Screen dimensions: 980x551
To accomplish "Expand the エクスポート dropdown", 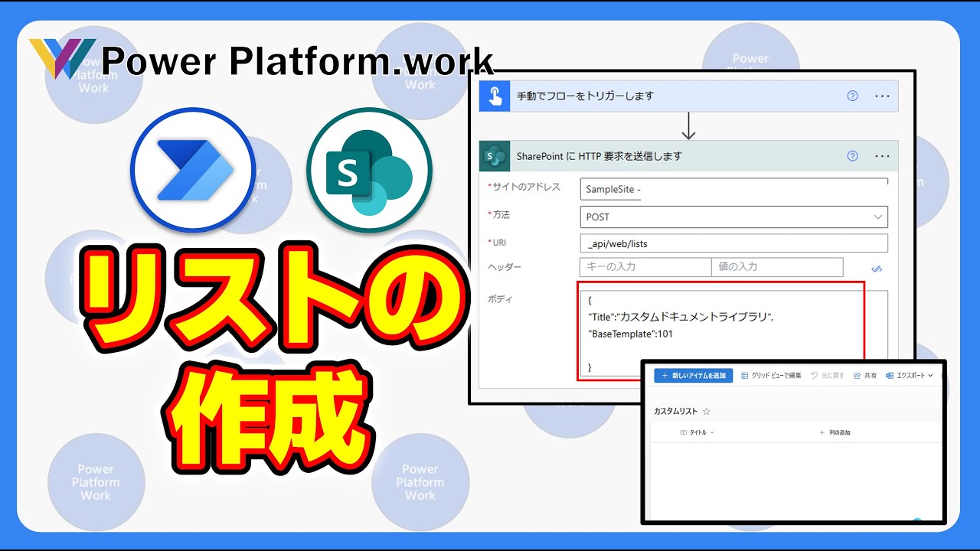I will (x=910, y=376).
